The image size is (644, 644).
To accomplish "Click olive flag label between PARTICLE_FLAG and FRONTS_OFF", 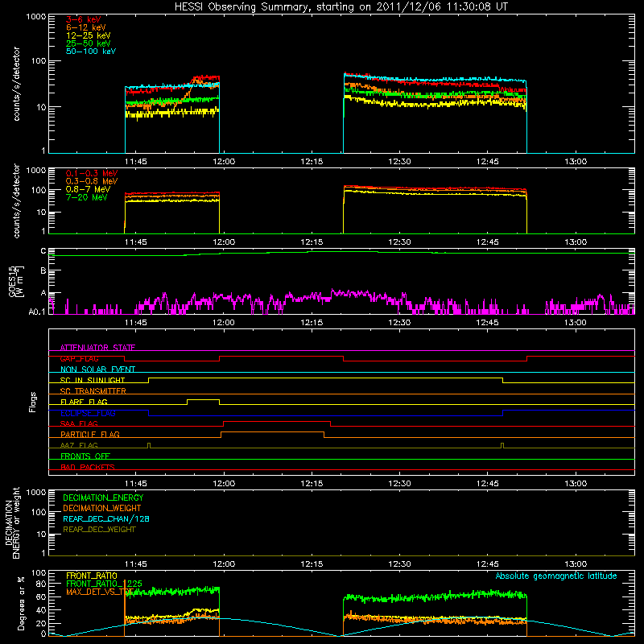I will [x=79, y=445].
